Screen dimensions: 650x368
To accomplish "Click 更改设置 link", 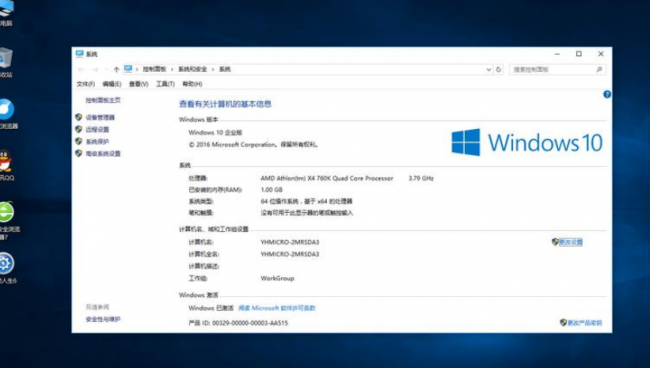I will tap(571, 242).
